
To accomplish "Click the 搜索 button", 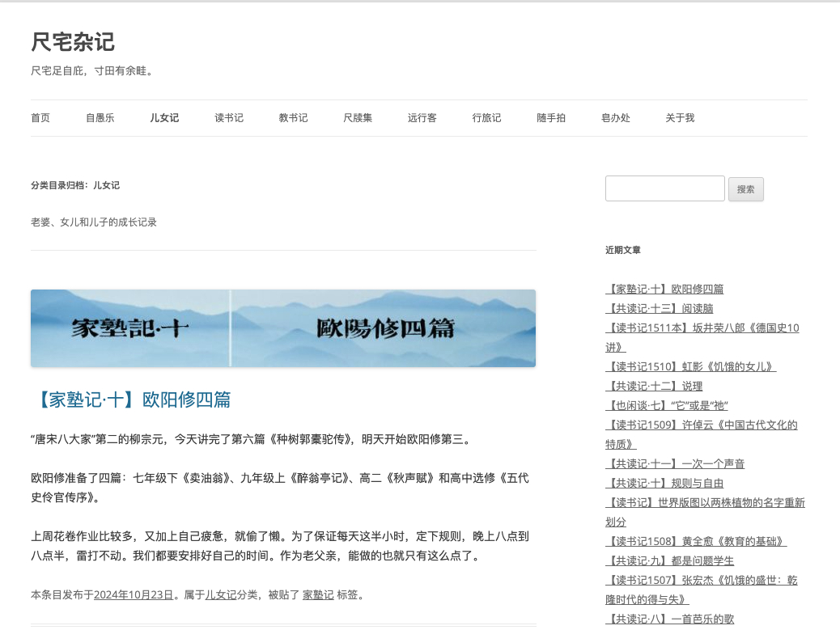I will (x=745, y=189).
